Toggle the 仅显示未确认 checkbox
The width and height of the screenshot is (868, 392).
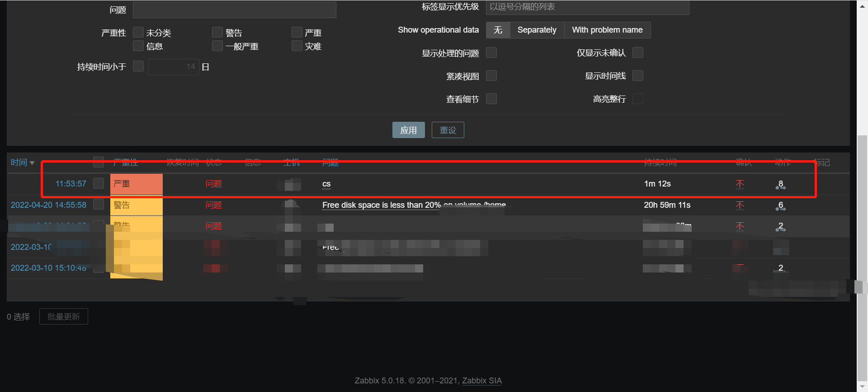pyautogui.click(x=638, y=53)
